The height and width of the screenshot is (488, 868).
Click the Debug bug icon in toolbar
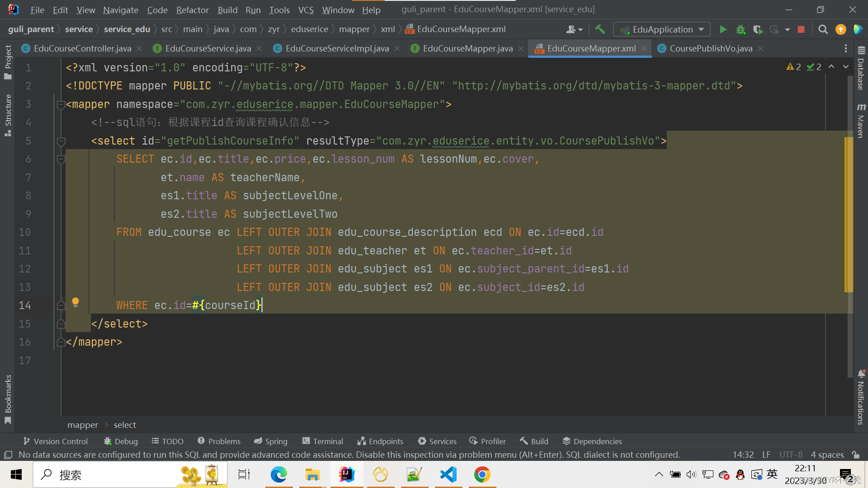[x=741, y=29]
